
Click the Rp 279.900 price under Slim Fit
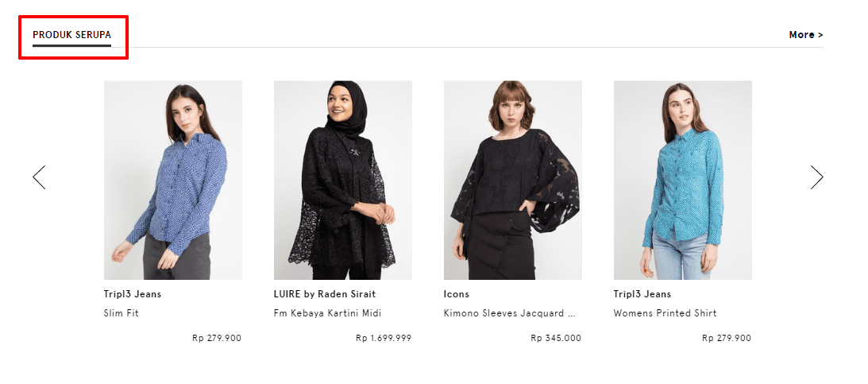point(217,338)
